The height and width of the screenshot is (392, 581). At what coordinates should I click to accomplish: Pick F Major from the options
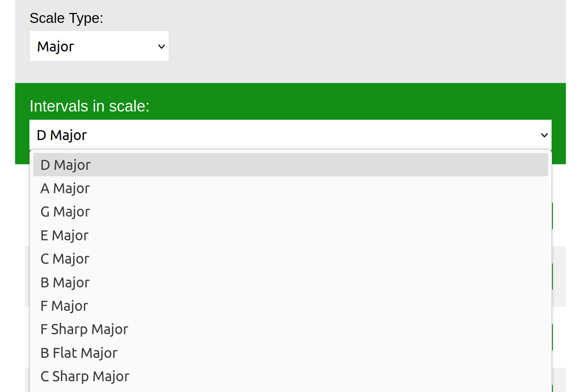pos(64,306)
